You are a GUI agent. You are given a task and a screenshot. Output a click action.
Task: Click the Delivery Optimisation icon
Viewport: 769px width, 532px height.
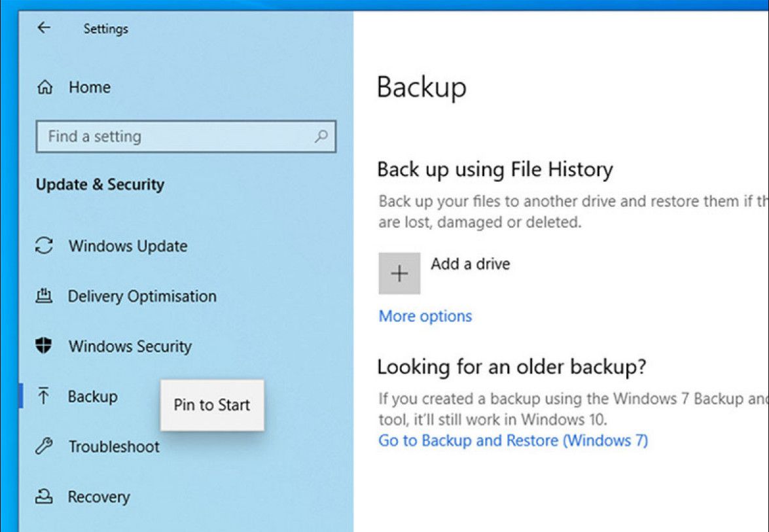point(44,296)
